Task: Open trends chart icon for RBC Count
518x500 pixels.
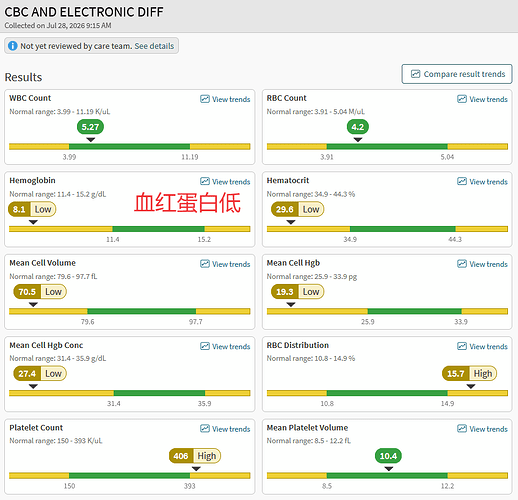Action: coord(462,99)
